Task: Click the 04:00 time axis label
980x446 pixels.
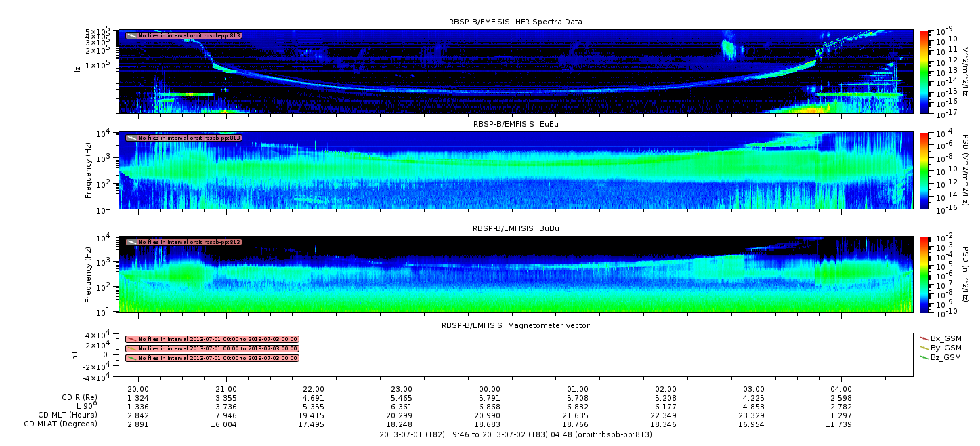Action: click(x=841, y=389)
